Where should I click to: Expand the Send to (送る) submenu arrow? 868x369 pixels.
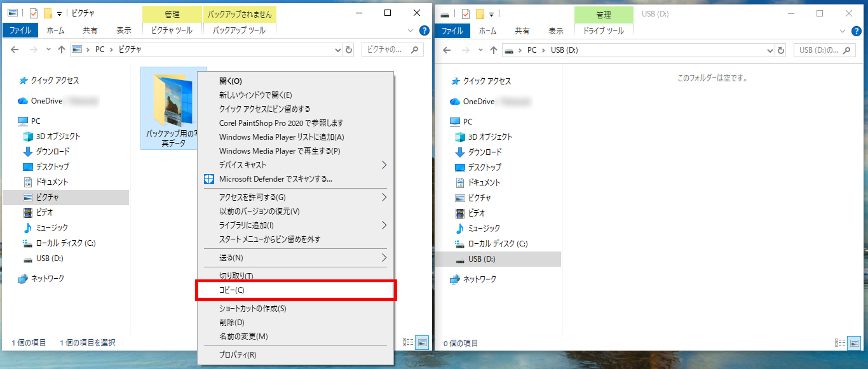[384, 258]
